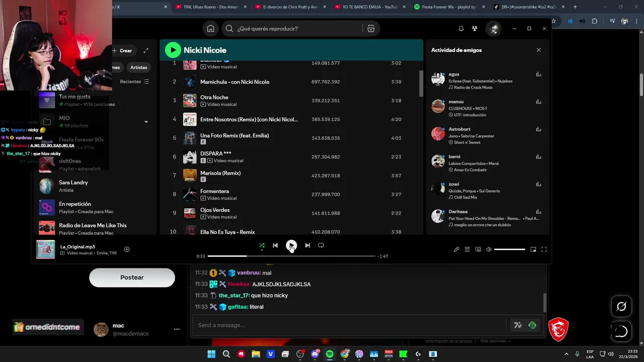Open browser media control icon
The height and width of the screenshot is (362, 644).
(612, 21)
